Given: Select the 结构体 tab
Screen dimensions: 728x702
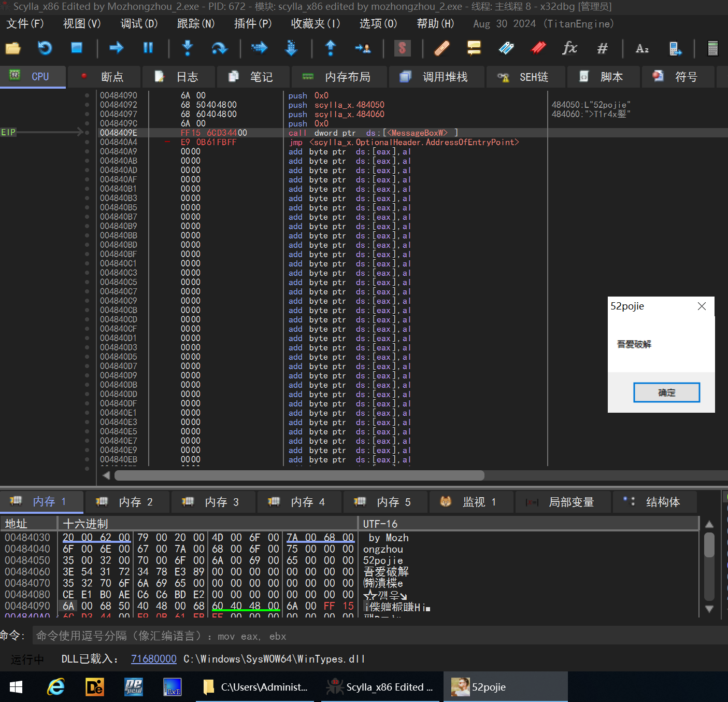Looking at the screenshot, I should (655, 502).
